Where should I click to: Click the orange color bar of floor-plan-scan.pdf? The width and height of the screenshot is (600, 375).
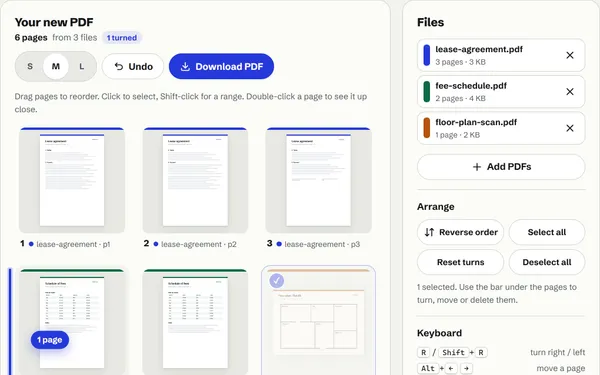tap(427, 128)
